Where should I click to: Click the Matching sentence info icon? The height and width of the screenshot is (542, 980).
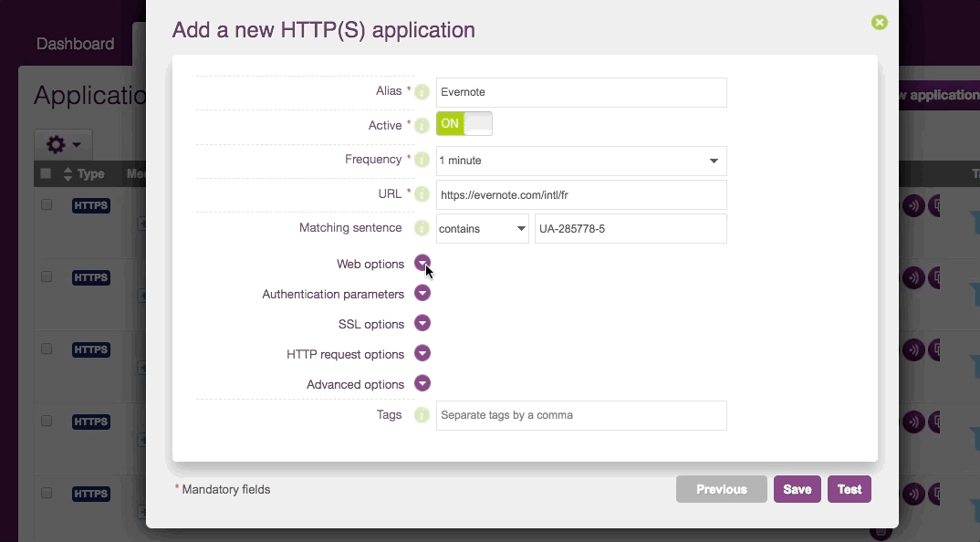click(x=422, y=228)
